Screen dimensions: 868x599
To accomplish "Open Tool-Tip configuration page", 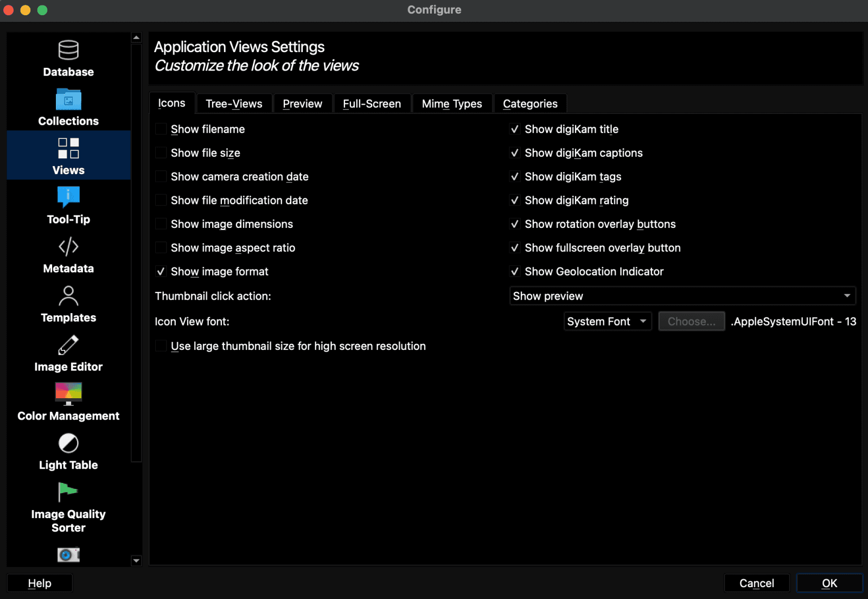I will pyautogui.click(x=68, y=205).
